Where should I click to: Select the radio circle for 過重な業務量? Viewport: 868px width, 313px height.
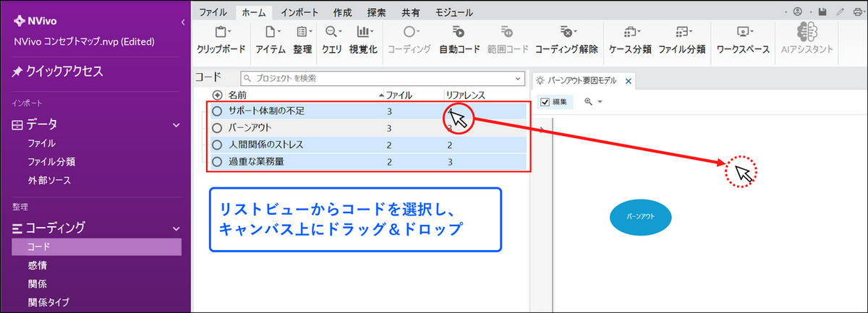[217, 162]
